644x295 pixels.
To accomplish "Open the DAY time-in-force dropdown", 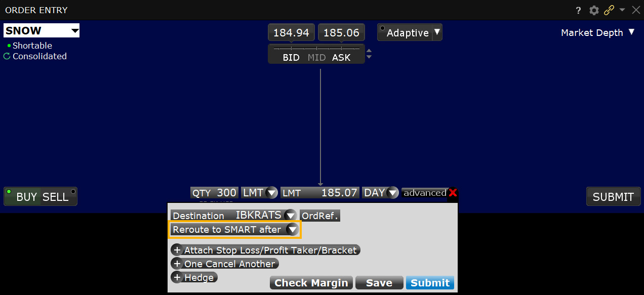I will 393,192.
